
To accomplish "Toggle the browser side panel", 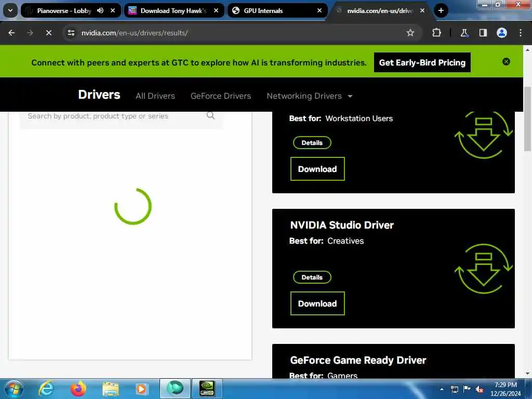I will pos(483,33).
